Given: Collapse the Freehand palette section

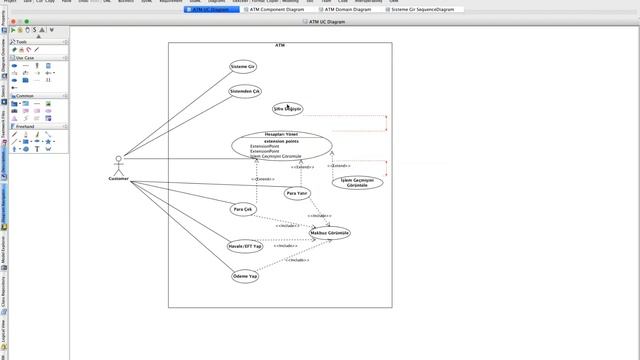Looking at the screenshot, I should point(65,127).
